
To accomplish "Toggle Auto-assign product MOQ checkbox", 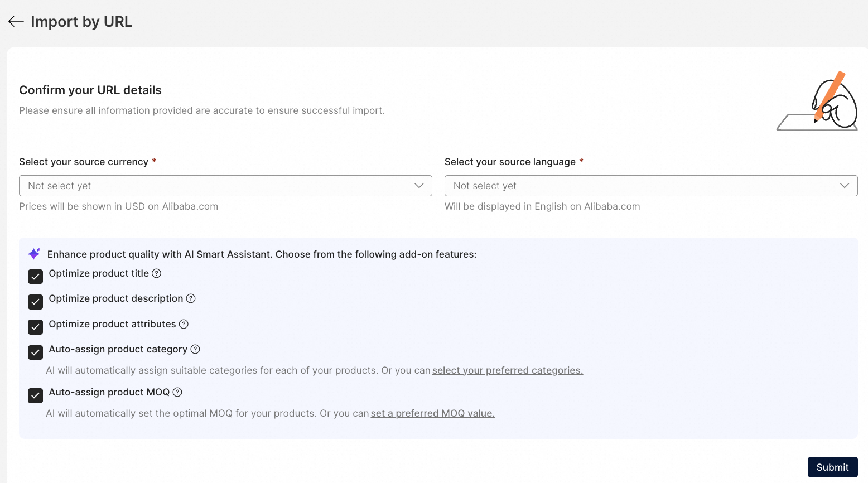I will click(x=36, y=395).
